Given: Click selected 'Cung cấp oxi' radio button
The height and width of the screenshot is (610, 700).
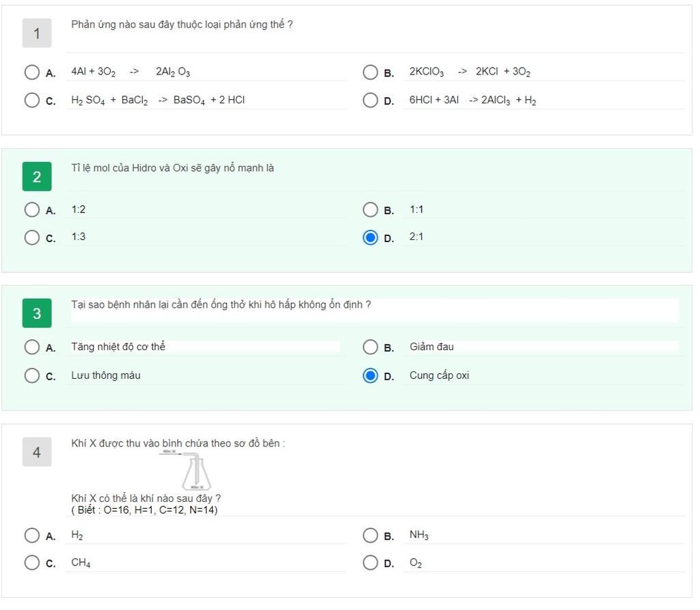Looking at the screenshot, I should point(370,375).
